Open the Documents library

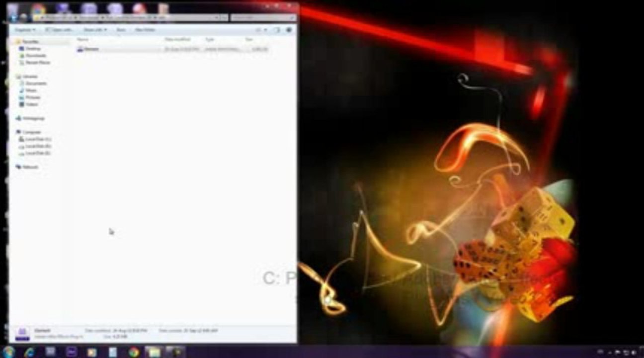point(36,84)
